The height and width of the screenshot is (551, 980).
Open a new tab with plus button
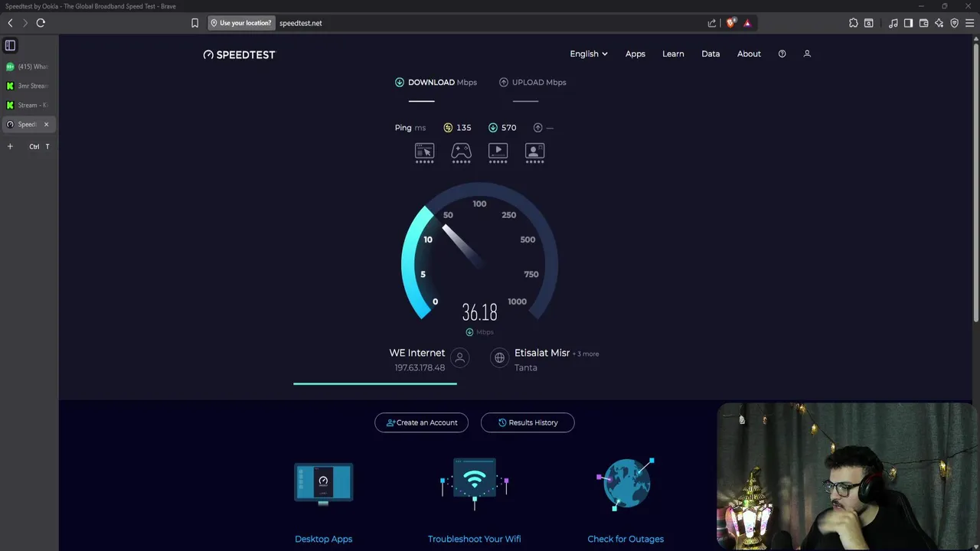(x=10, y=146)
